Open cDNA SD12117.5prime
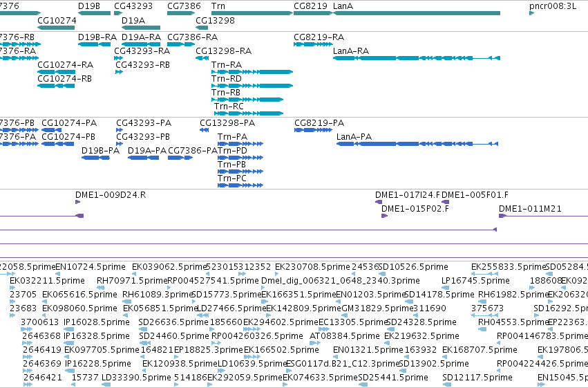This screenshot has width=588, height=388. point(477,378)
